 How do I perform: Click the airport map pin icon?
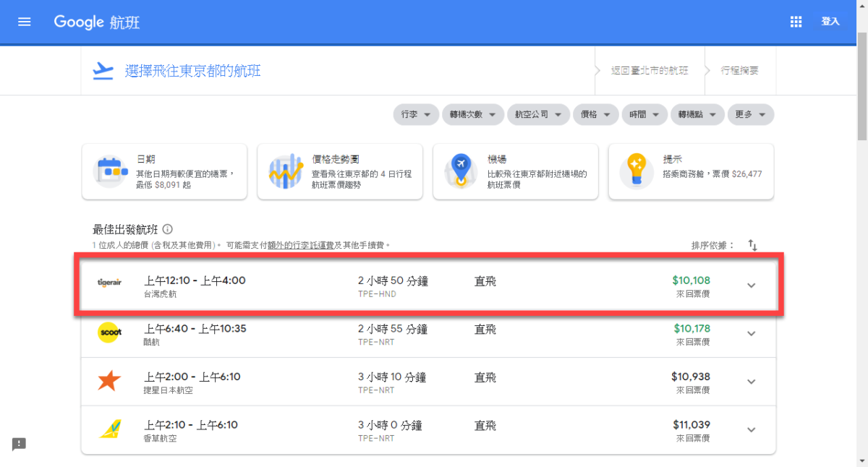coord(461,171)
